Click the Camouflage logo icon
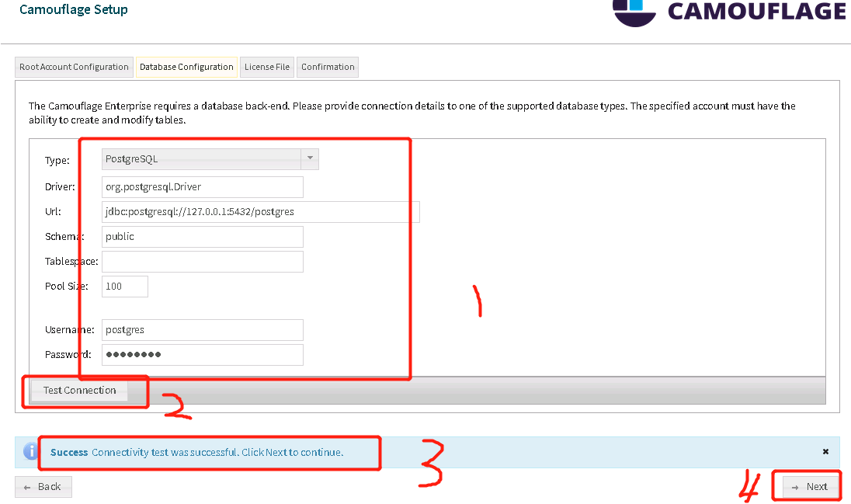 (634, 12)
